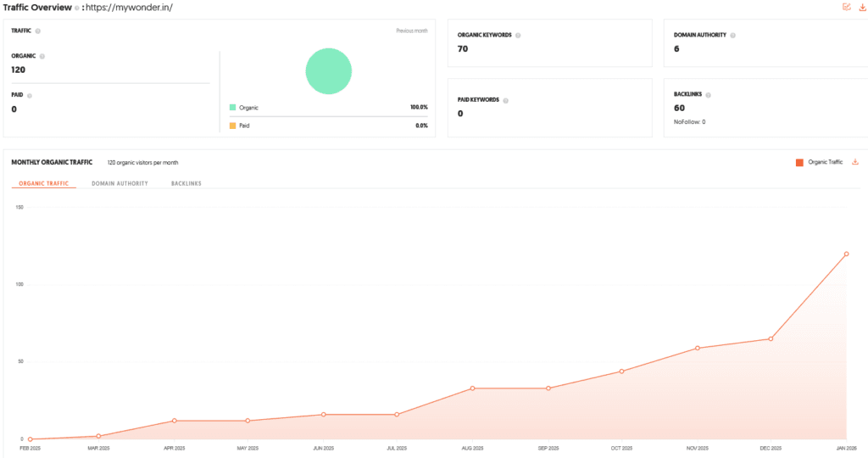Click the MONTHLY ORGANIC TRAFFIC heading

[x=52, y=162]
